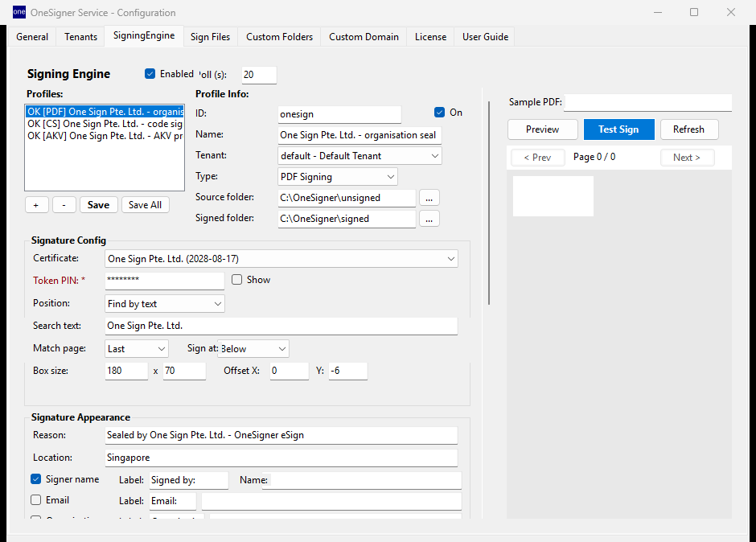This screenshot has width=756, height=542.
Task: Click the Signer name Label field
Action: click(x=188, y=480)
